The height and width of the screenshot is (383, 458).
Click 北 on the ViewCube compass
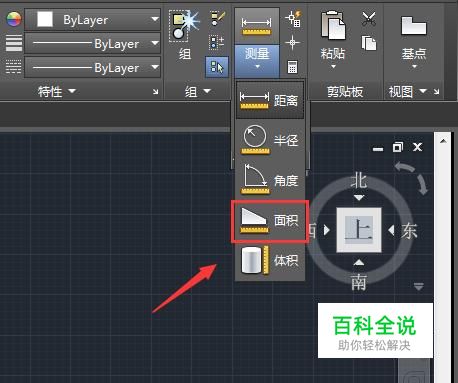[359, 181]
